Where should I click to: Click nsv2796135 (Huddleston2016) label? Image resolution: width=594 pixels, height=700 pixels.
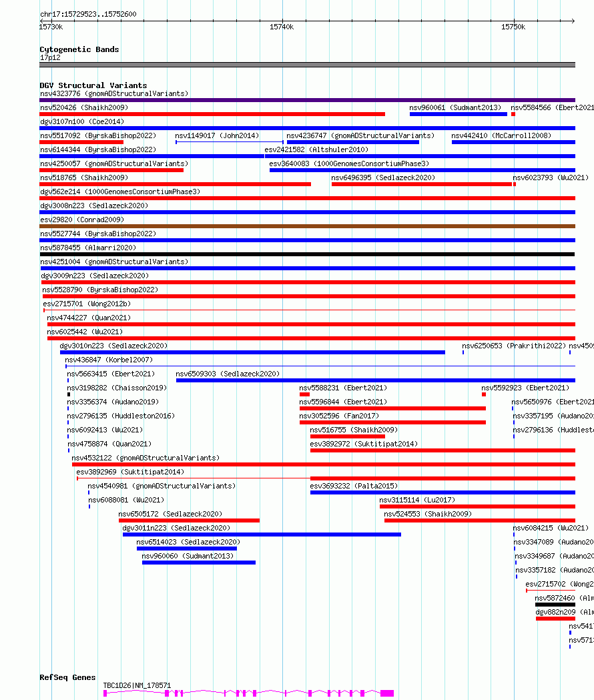pos(121,416)
